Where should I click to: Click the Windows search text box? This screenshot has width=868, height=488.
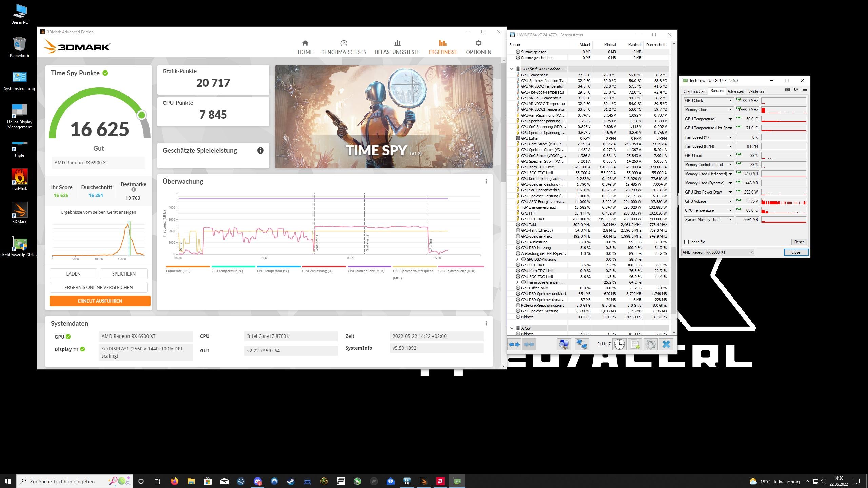[x=74, y=481]
